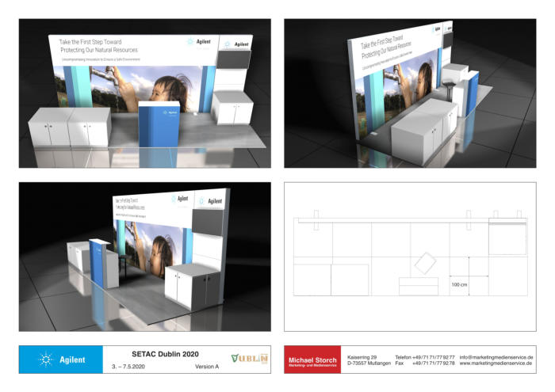This screenshot has height=392, width=555.
Task: Select the floor plan drawing
Action: click(x=410, y=257)
